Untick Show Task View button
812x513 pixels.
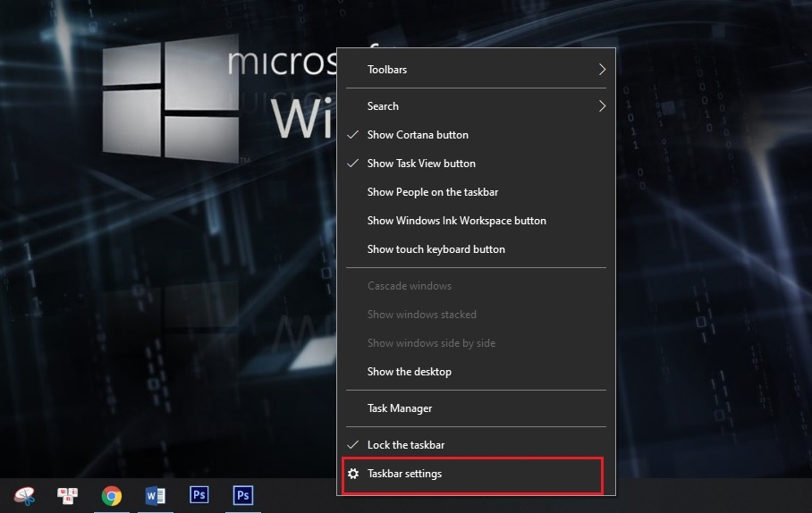pos(477,163)
